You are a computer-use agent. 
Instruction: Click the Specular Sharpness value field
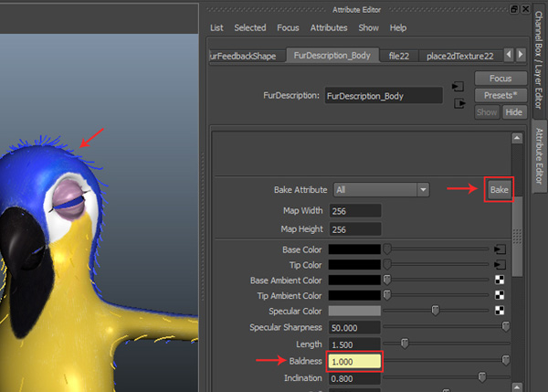[x=354, y=328]
